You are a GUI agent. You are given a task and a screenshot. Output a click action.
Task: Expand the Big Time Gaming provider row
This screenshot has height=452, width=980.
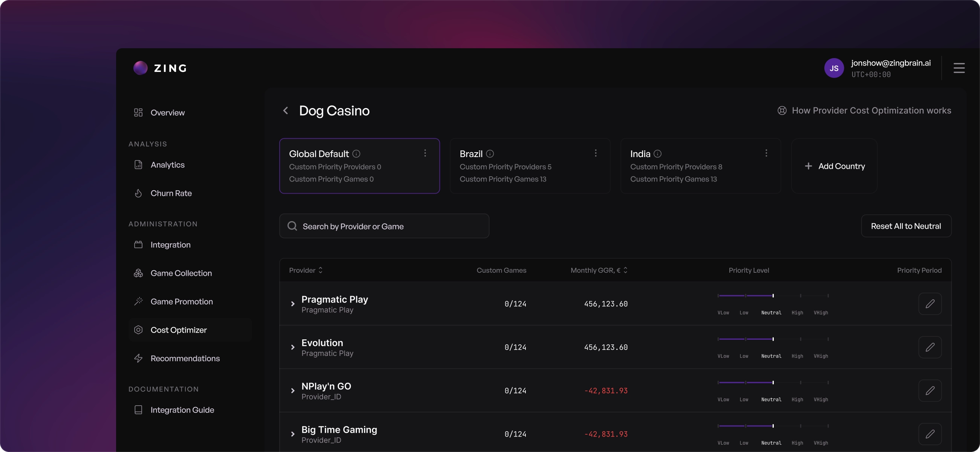pyautogui.click(x=292, y=434)
